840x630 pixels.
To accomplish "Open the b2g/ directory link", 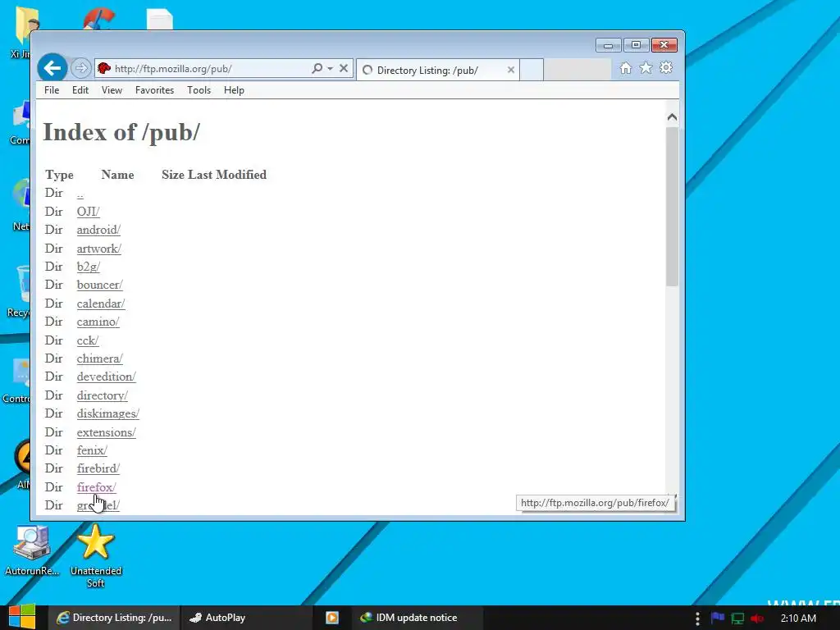I will pos(89,267).
